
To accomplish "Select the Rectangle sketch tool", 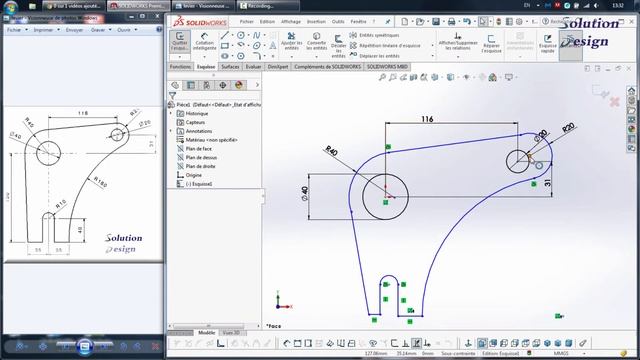I will [x=224, y=45].
